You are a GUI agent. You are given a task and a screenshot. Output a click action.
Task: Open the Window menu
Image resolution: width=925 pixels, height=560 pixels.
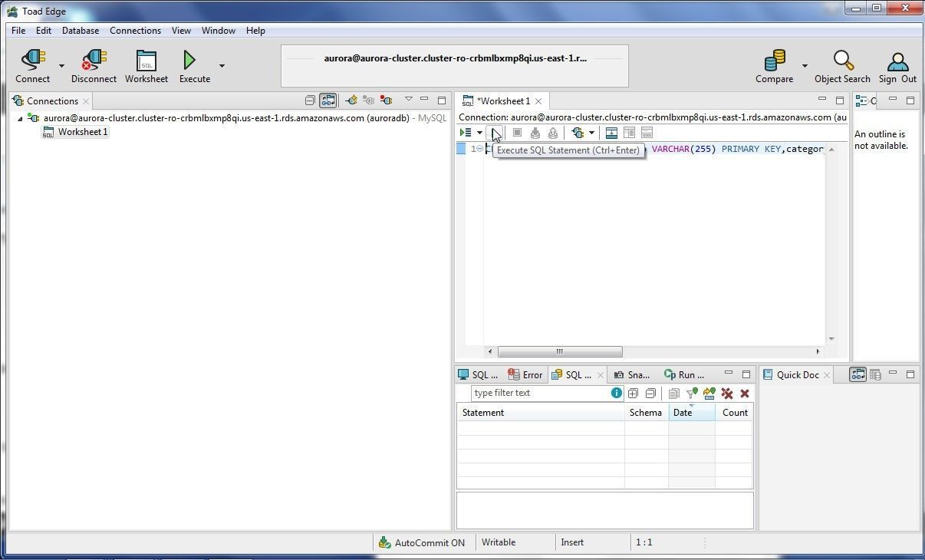pos(218,31)
